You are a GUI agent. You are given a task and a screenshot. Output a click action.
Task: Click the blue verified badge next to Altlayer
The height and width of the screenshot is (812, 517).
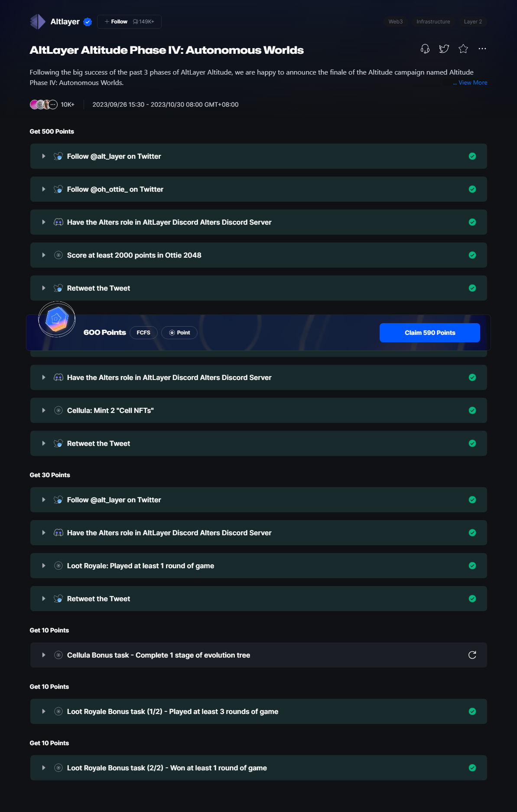[x=88, y=22]
